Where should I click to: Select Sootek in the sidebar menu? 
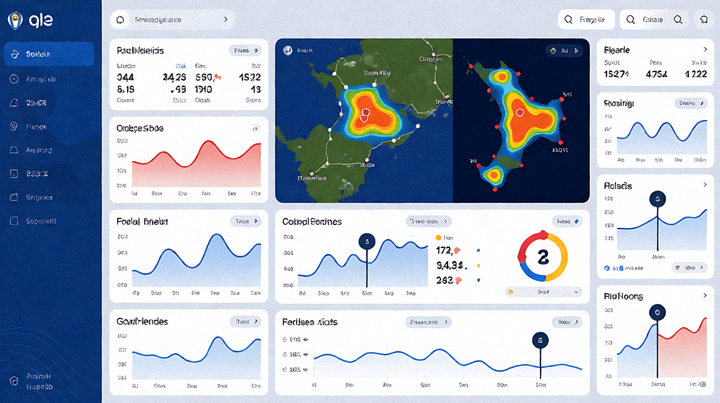click(49, 54)
